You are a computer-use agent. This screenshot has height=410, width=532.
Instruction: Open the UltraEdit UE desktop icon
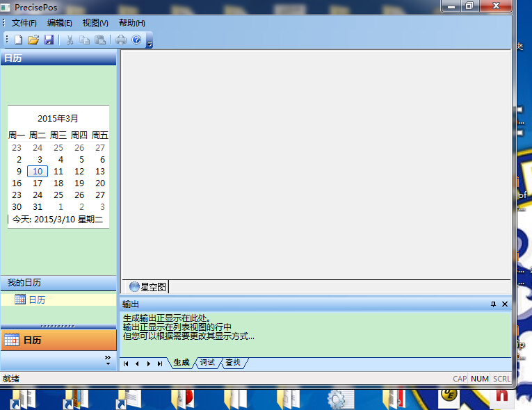449,397
